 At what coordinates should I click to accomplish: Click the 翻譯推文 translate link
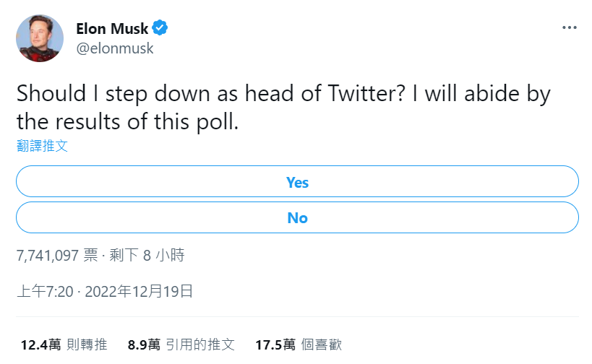click(x=42, y=145)
